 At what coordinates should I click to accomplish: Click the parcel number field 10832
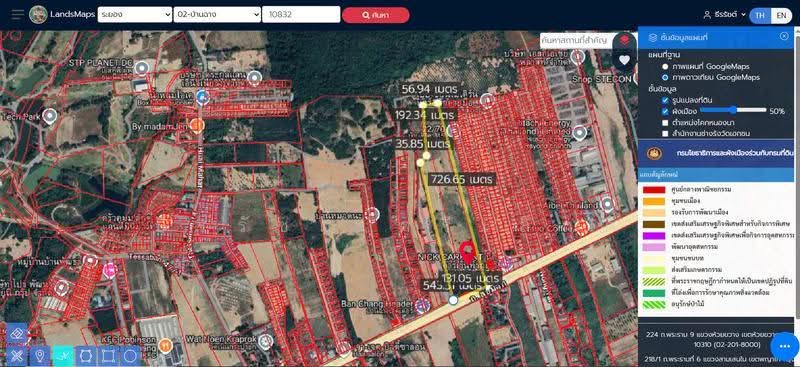pos(301,14)
